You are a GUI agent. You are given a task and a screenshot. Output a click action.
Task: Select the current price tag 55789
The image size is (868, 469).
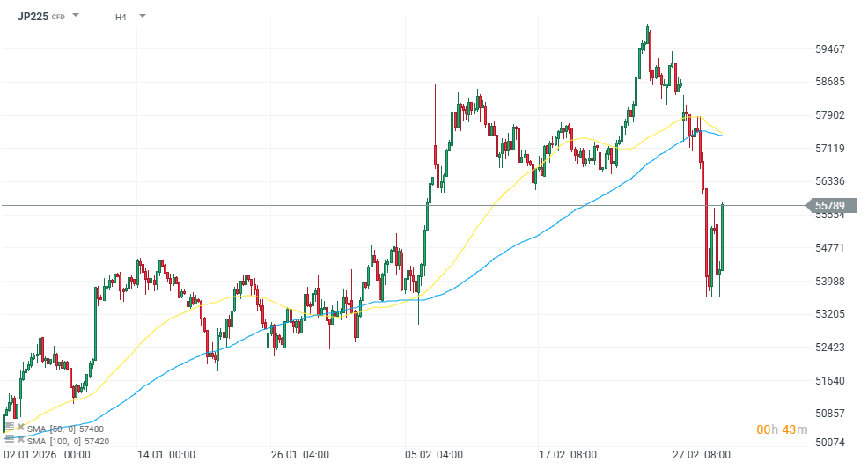[830, 206]
